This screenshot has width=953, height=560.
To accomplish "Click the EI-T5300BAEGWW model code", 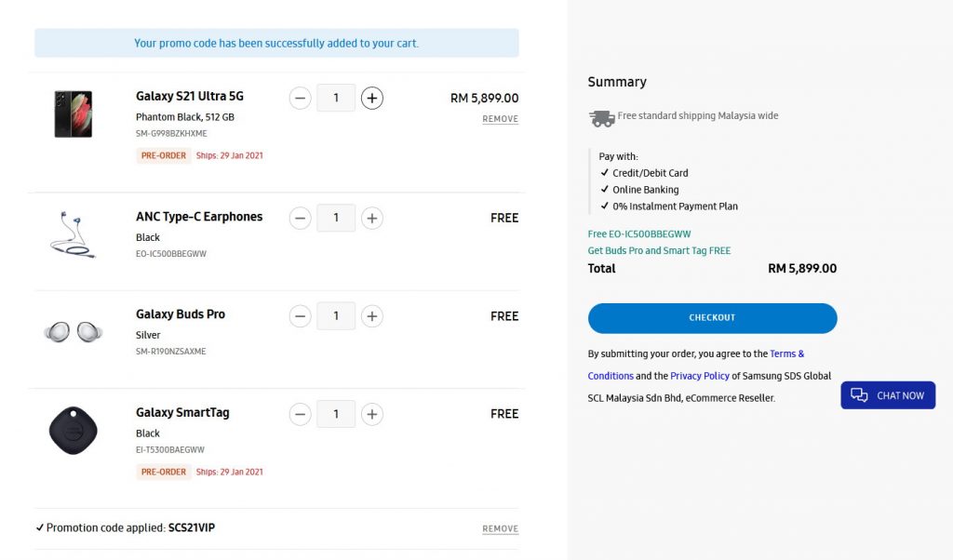I will 170,450.
